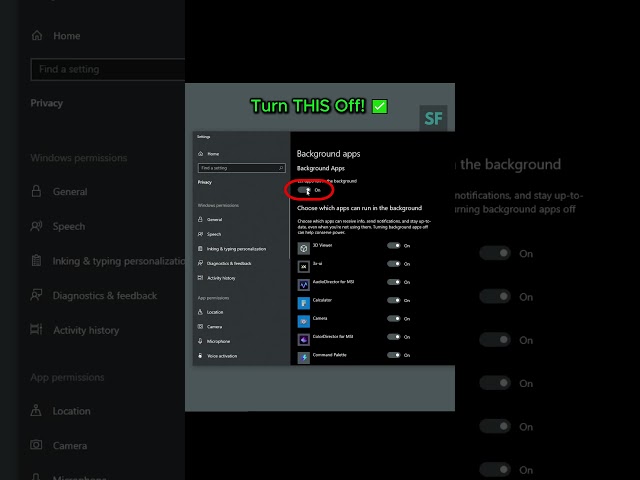Click General lock icon in small center window
Image resolution: width=640 pixels, height=480 pixels.
tap(200, 220)
